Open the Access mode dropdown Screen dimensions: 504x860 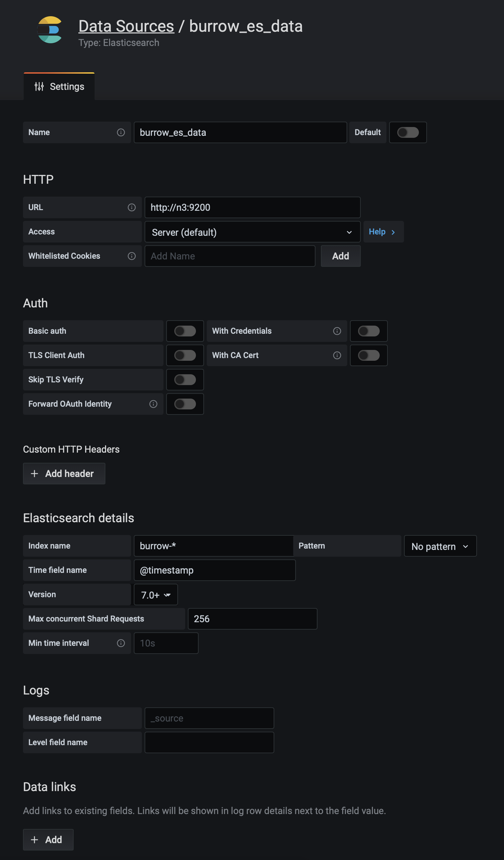click(253, 232)
